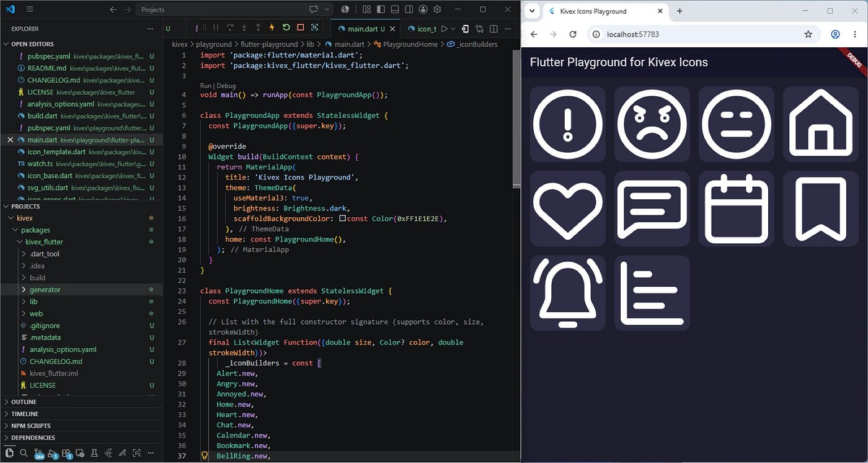Screen dimensions: 868x463
Task: Expand the NPM SCRIPTS section
Action: (x=81, y=426)
